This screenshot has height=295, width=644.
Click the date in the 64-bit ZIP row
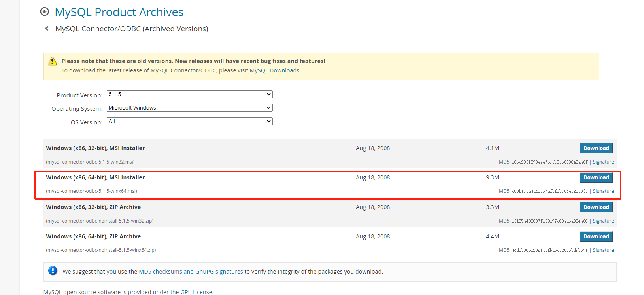[x=373, y=236]
